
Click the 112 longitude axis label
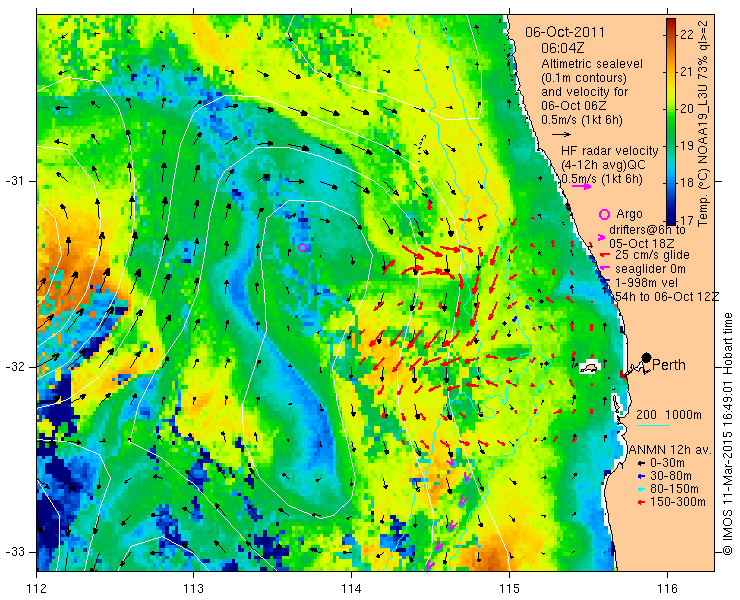(36, 589)
